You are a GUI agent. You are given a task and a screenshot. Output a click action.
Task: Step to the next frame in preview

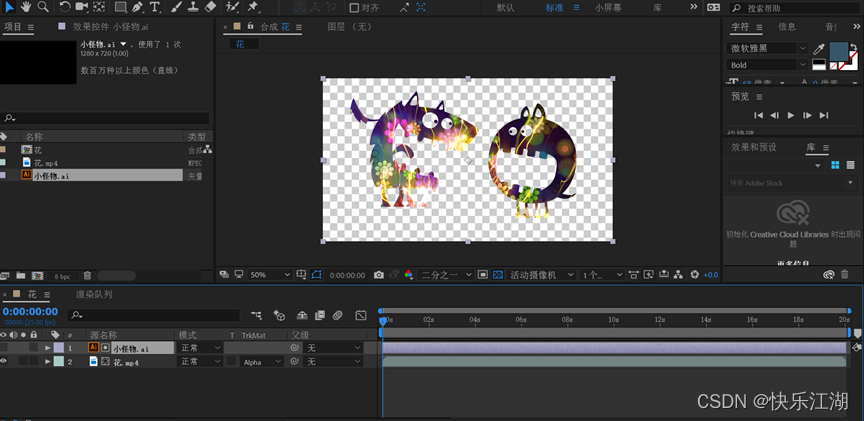pos(807,115)
